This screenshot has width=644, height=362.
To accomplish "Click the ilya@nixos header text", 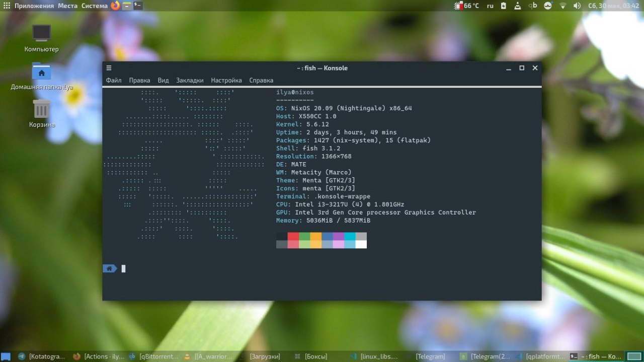I will [295, 92].
